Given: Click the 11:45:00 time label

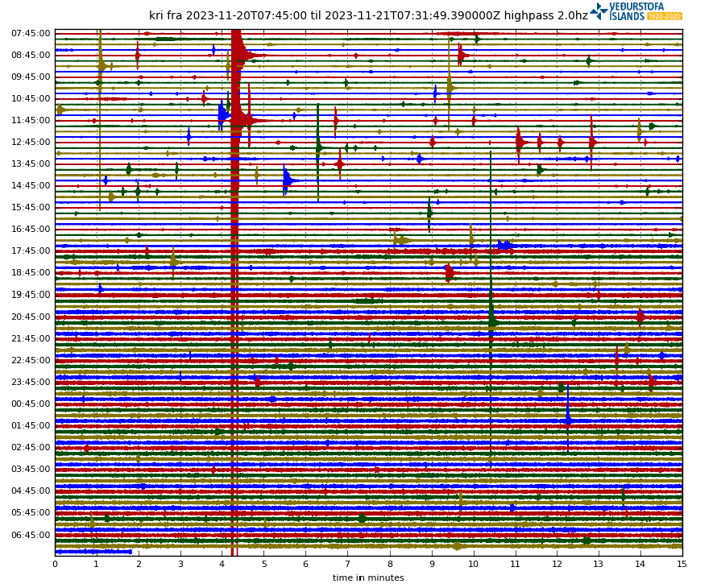Looking at the screenshot, I should pyautogui.click(x=31, y=120).
